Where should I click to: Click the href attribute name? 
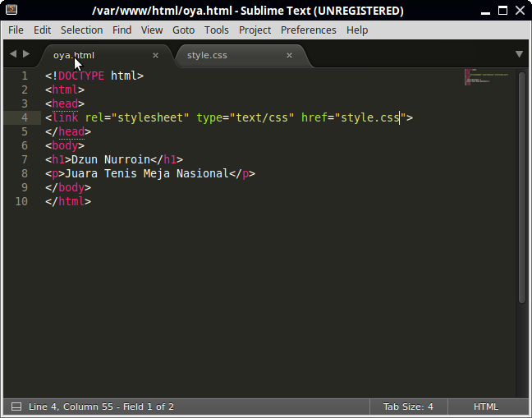314,117
